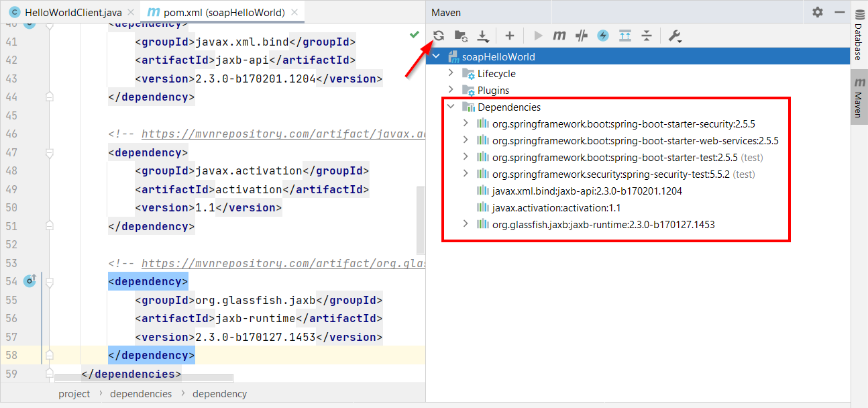Viewport: 868px width, 408px height.
Task: Click Collapse All icon in Maven toolbar
Action: point(646,36)
